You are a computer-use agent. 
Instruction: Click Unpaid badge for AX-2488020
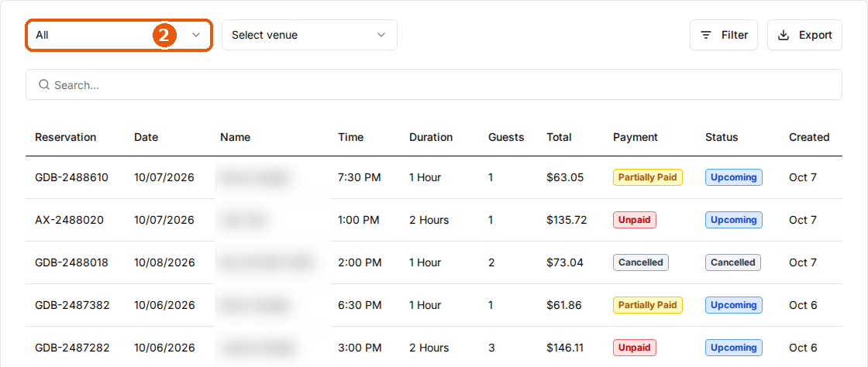click(635, 220)
